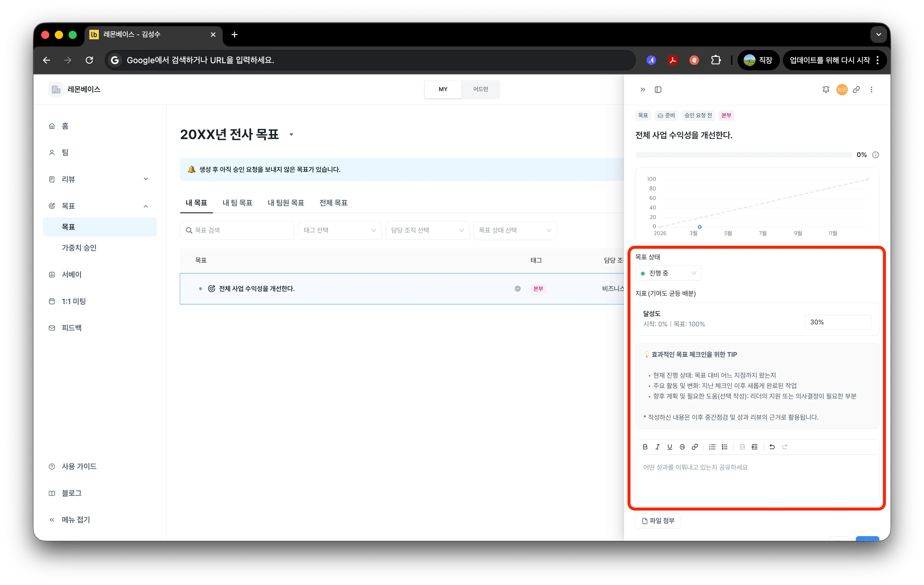Open the more options kebab menu in panel
Image resolution: width=924 pixels, height=585 pixels.
tap(871, 89)
